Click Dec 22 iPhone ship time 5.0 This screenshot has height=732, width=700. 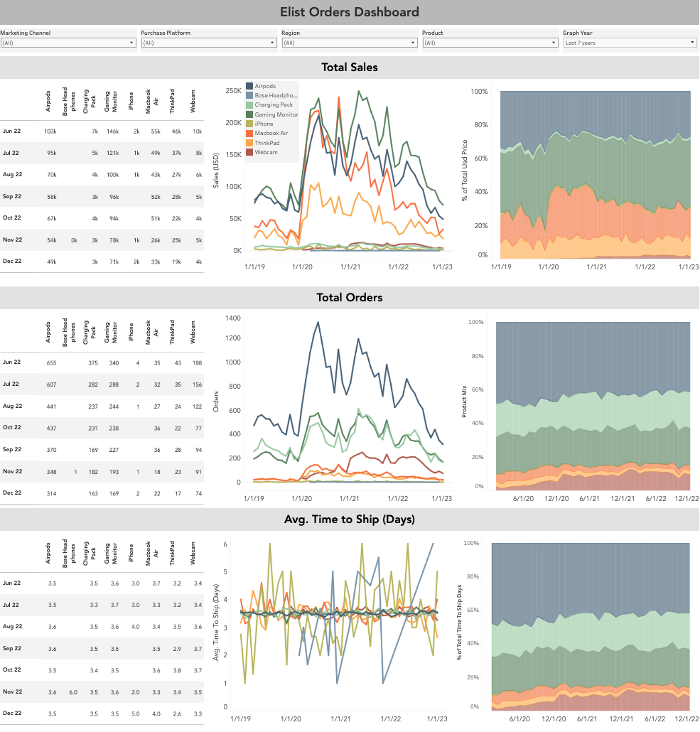136,714
